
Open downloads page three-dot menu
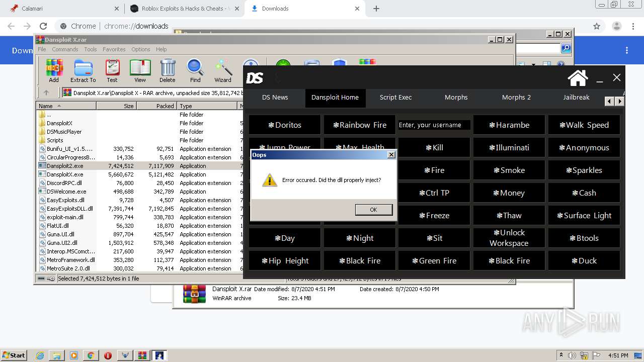[627, 50]
